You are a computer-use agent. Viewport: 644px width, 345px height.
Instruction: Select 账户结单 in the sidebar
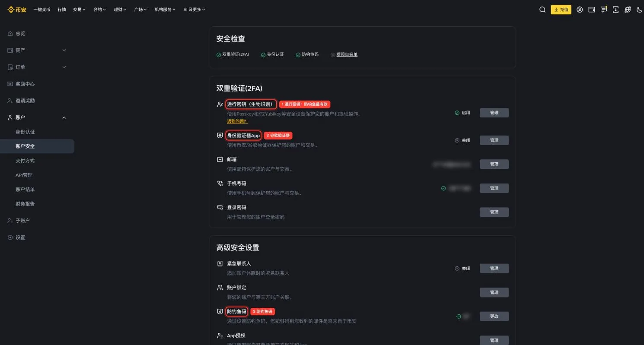pyautogui.click(x=25, y=190)
